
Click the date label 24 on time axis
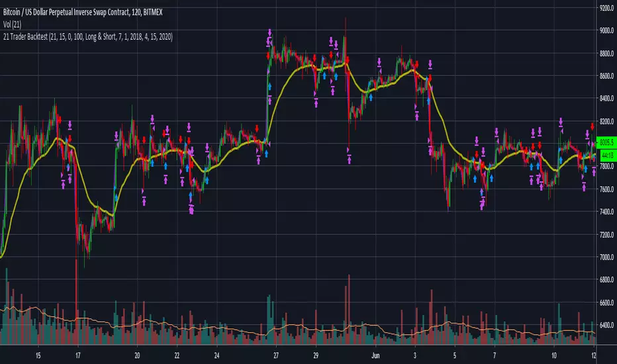tap(217, 356)
